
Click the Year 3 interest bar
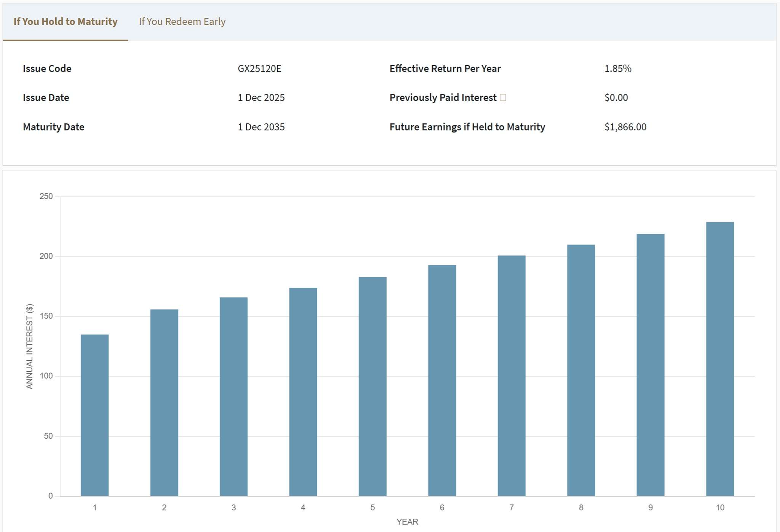[233, 396]
